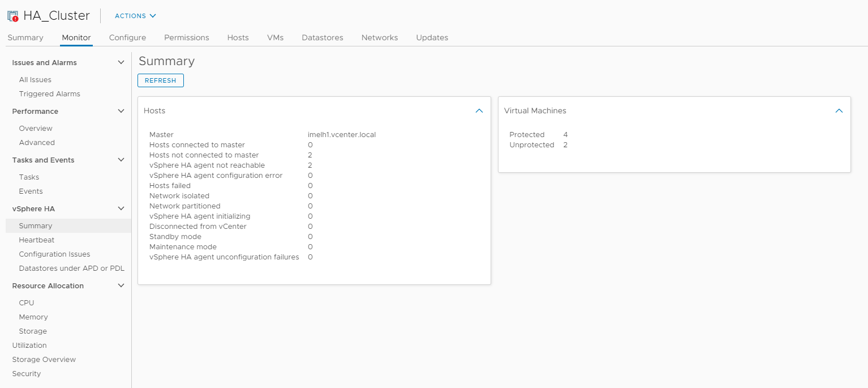The height and width of the screenshot is (388, 868).
Task: Click 'Disconnected from vCenter' label
Action: coord(198,227)
